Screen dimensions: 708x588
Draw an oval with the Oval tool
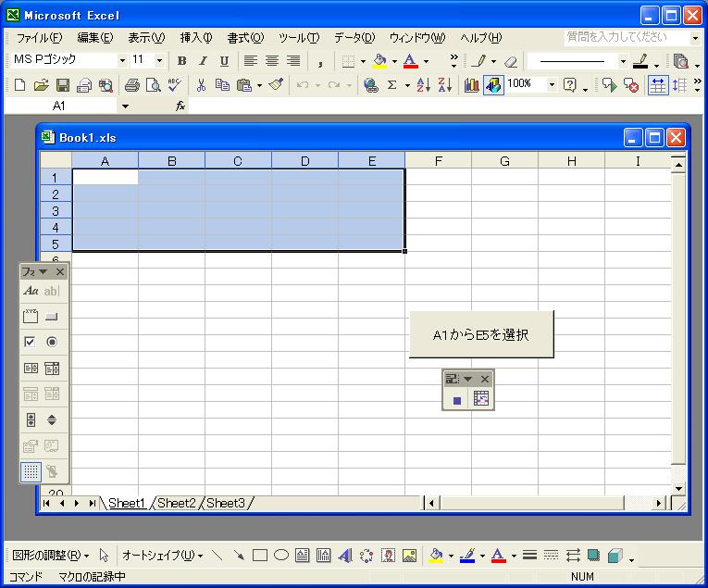coord(281,555)
